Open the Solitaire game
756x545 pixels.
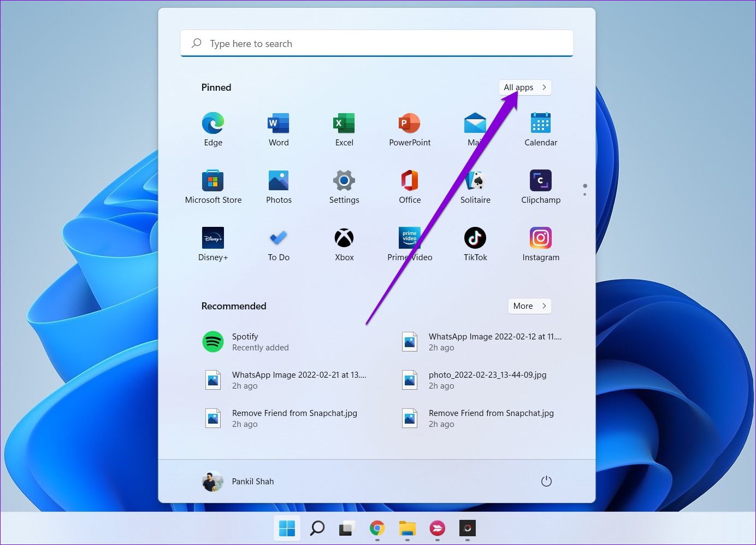(475, 186)
